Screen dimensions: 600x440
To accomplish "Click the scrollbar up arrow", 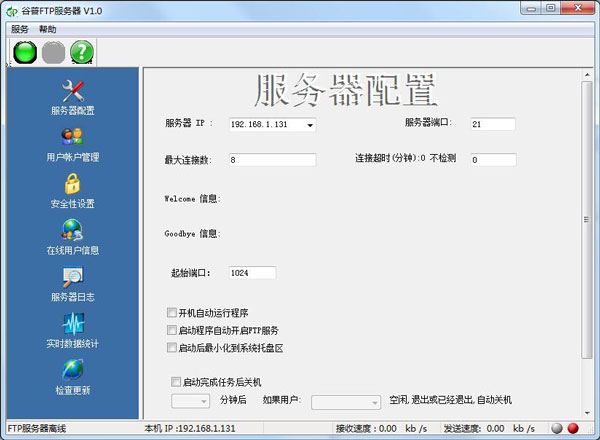I will click(587, 74).
